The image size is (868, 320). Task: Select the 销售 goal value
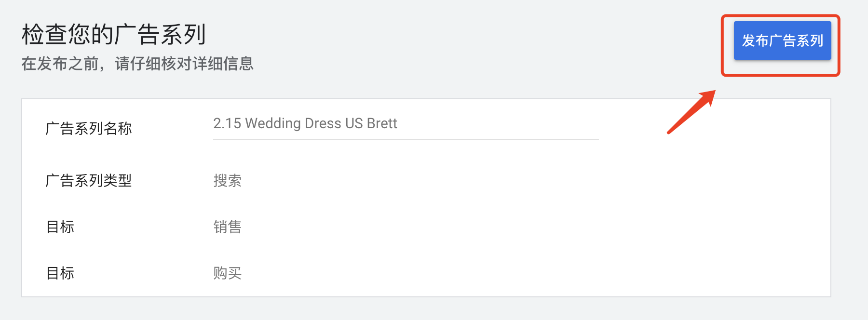coord(228,227)
